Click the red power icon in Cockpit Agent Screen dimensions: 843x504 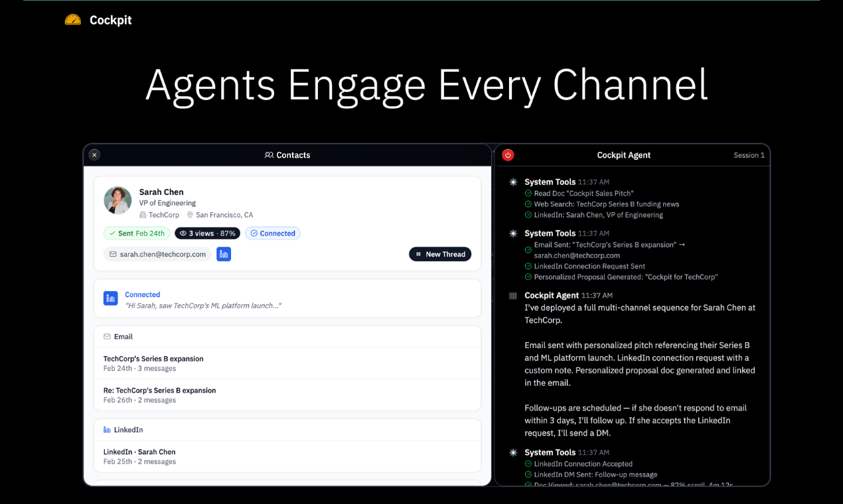(x=508, y=155)
